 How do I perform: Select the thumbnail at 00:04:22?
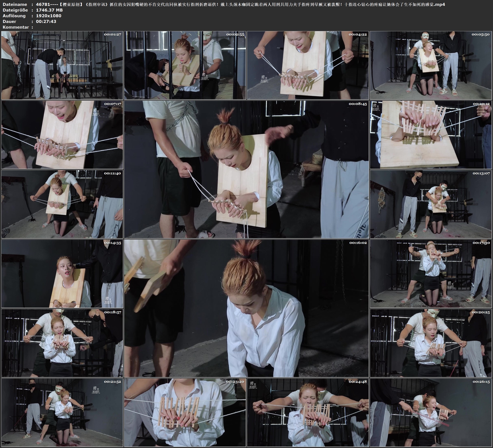coord(308,65)
